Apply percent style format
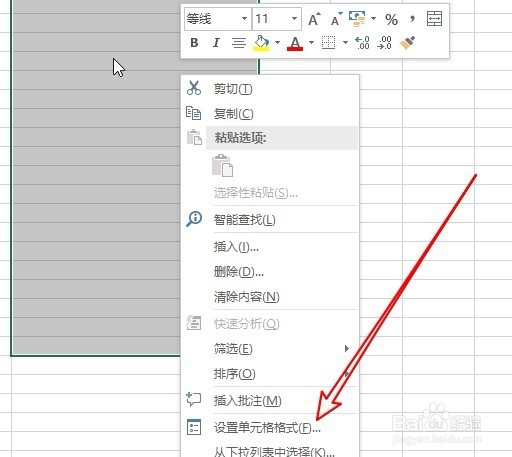Image resolution: width=512 pixels, height=457 pixels. pyautogui.click(x=391, y=19)
